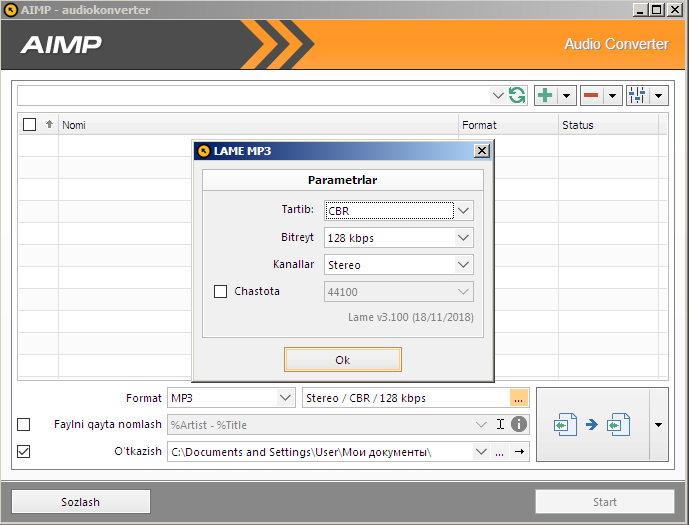The height and width of the screenshot is (525, 689).
Task: Close the LAME MP3 dialog
Action: [x=482, y=151]
